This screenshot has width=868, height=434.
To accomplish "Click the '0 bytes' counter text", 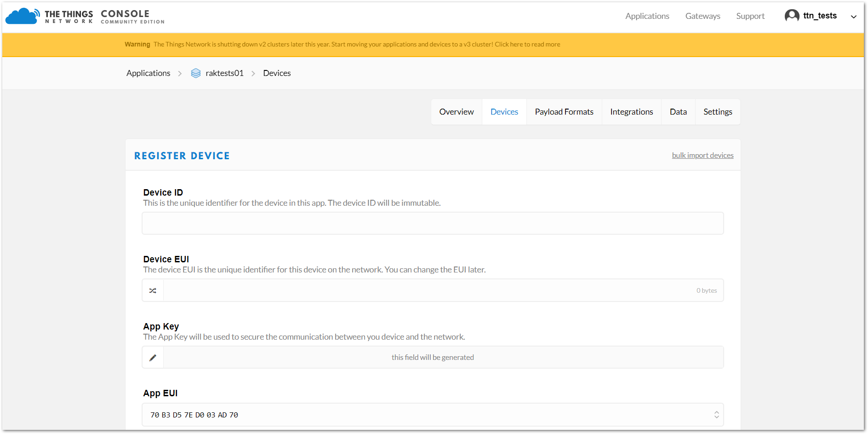I will [706, 291].
